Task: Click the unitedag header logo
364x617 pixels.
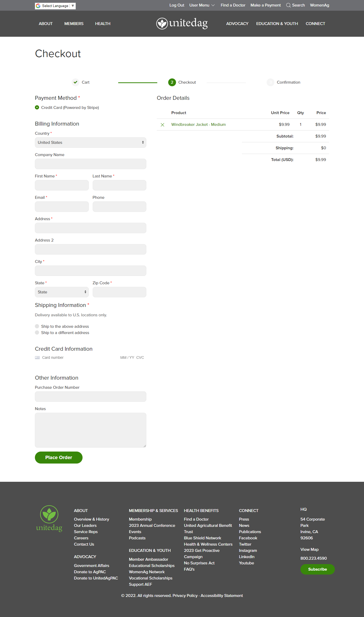Action: (x=182, y=23)
